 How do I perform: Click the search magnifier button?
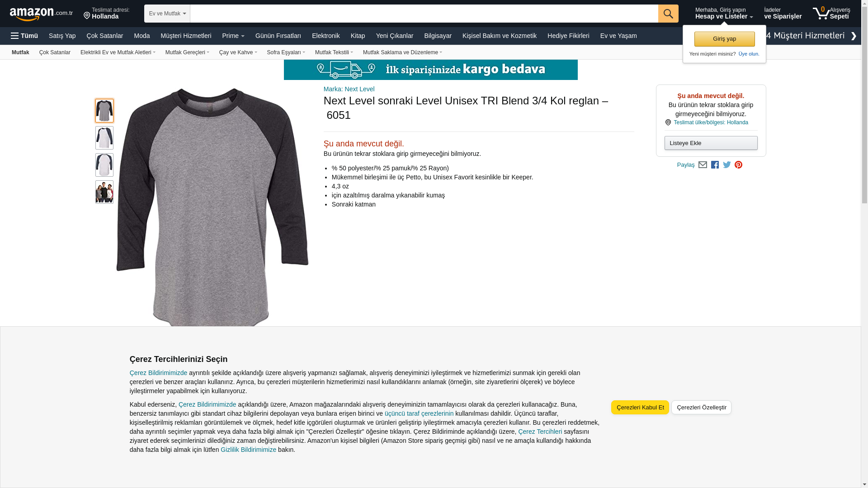click(x=668, y=14)
